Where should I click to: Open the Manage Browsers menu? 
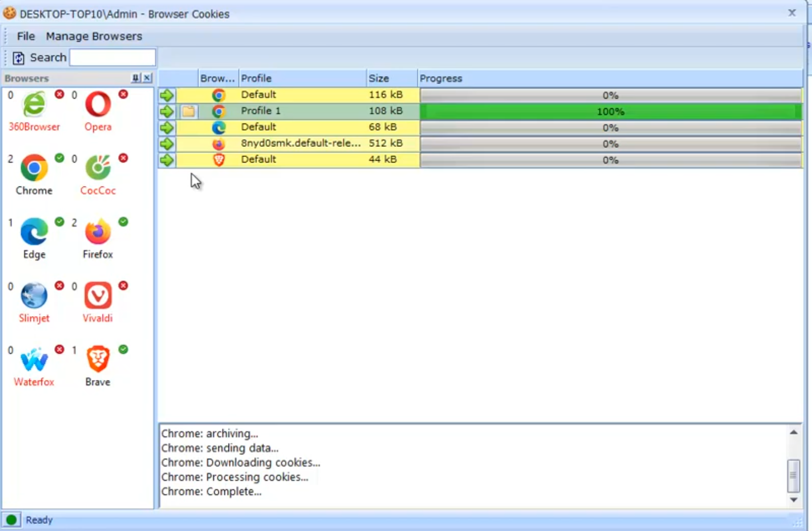tap(94, 36)
